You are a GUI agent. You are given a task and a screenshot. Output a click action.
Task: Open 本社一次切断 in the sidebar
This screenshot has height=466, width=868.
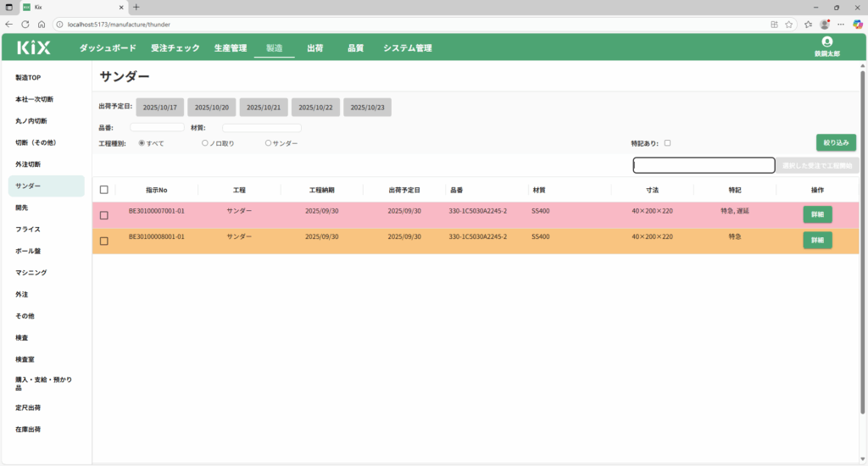(34, 99)
